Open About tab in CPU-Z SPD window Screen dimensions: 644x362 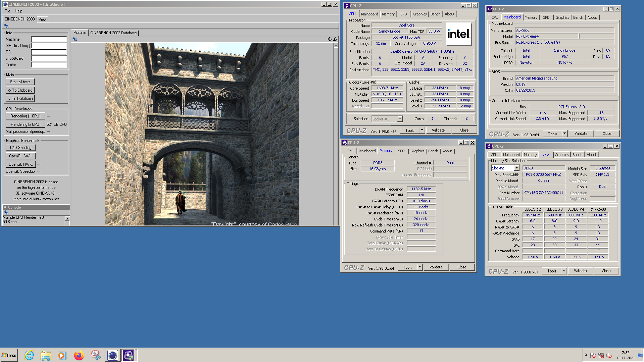click(591, 155)
